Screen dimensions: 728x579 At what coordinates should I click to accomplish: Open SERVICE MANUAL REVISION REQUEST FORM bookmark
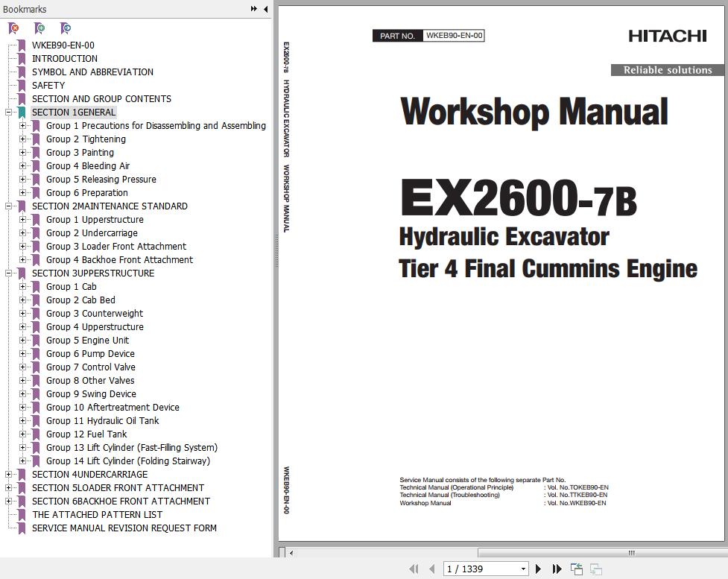click(x=124, y=528)
